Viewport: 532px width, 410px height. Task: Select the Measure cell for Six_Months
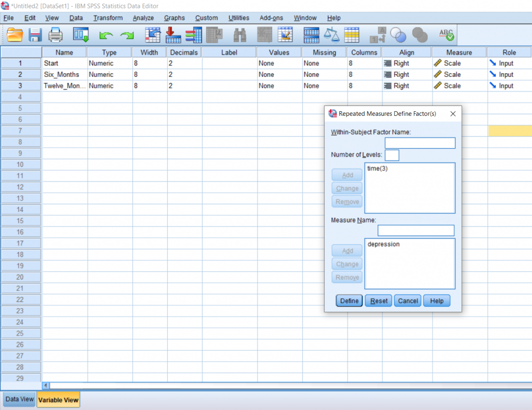tap(459, 74)
